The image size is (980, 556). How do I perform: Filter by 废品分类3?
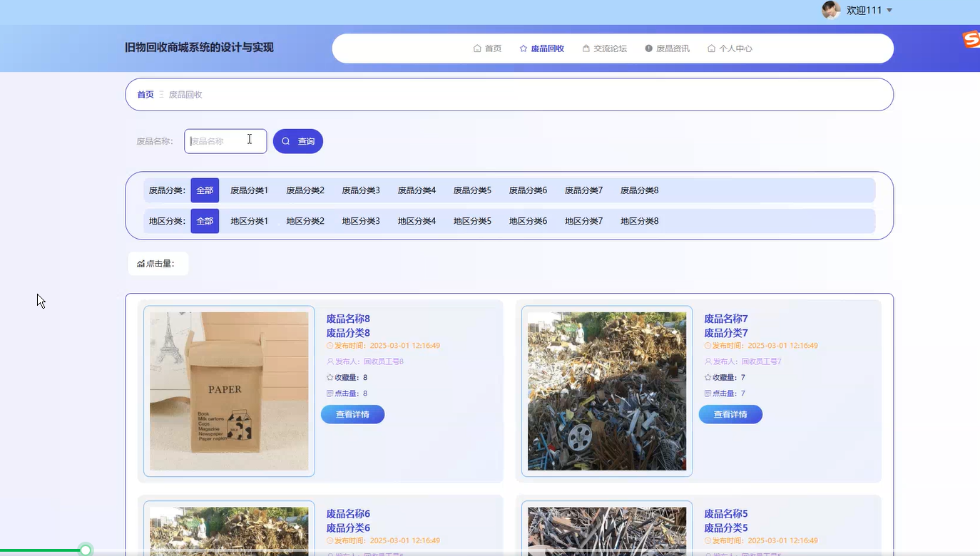[361, 190]
